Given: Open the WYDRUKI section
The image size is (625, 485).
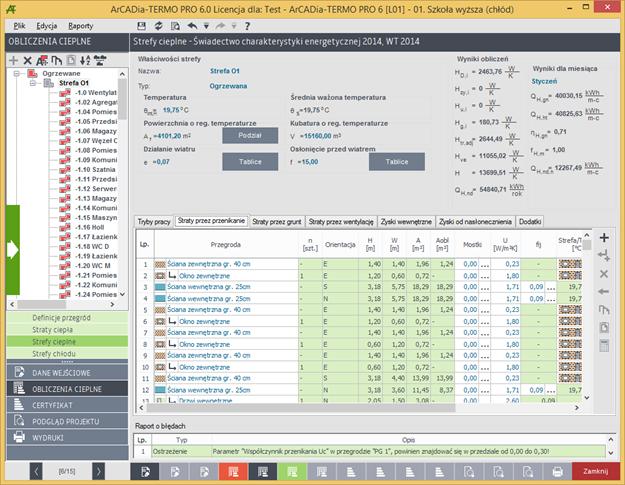Looking at the screenshot, I should click(67, 437).
